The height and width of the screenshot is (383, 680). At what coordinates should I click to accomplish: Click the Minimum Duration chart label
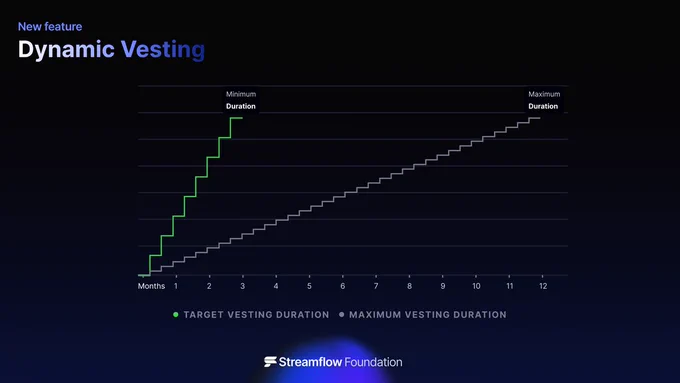click(x=241, y=100)
